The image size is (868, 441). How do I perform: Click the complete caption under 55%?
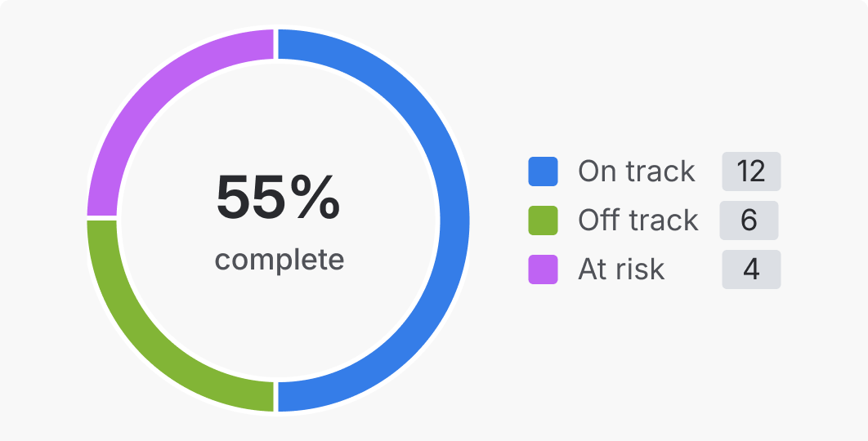[279, 260]
